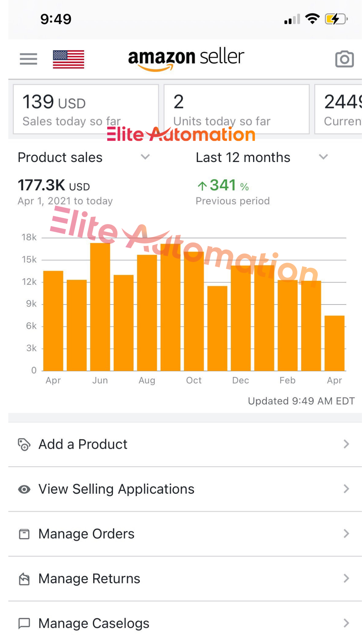Image resolution: width=362 pixels, height=644 pixels.
Task: Tap the Wi-Fi status bar icon
Action: [312, 19]
